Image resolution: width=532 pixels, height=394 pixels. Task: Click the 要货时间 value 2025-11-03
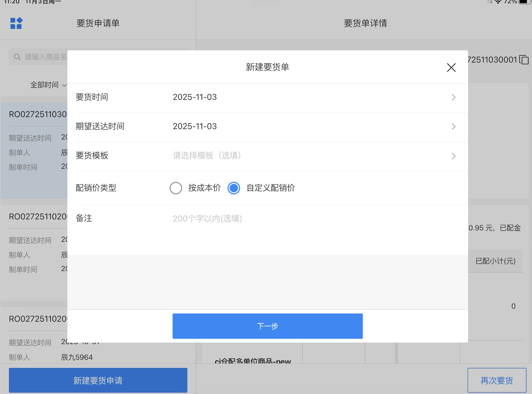point(195,97)
